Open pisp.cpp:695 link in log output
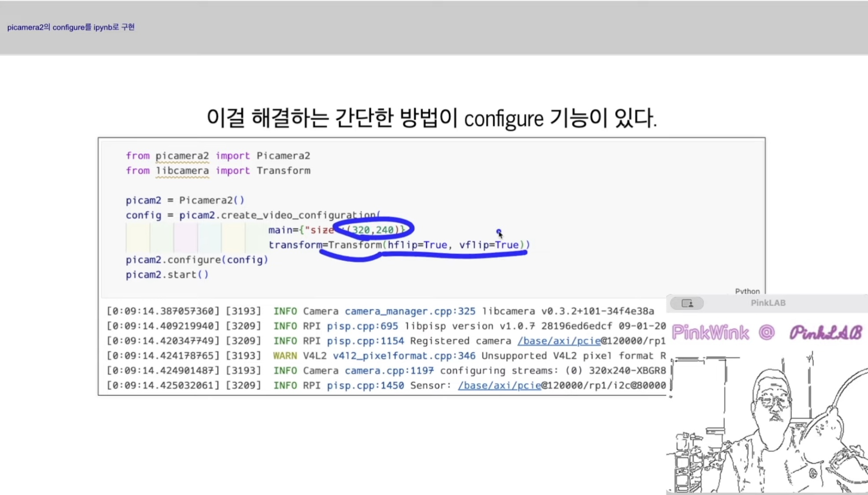This screenshot has height=495, width=868. coord(362,326)
